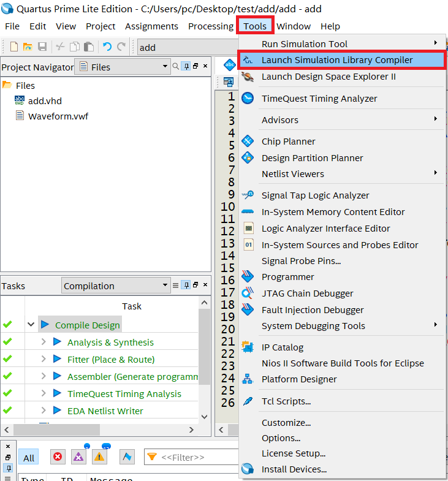Click the New file toolbar icon

[14, 47]
